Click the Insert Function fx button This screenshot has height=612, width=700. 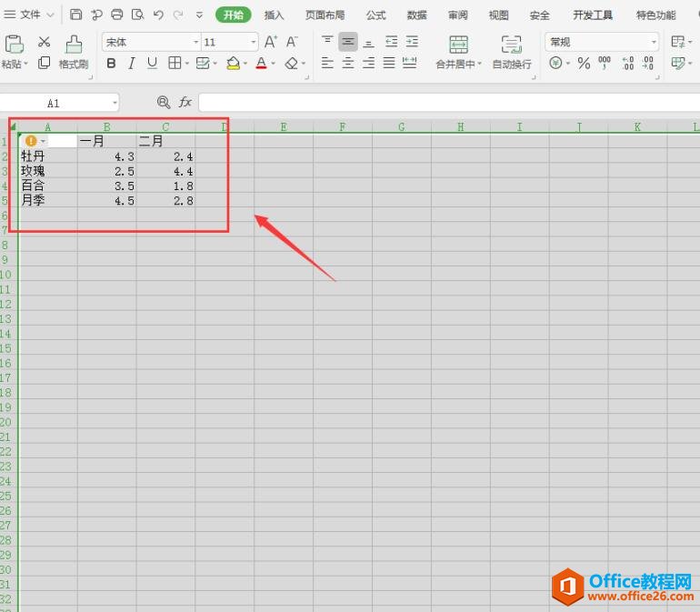click(x=185, y=102)
